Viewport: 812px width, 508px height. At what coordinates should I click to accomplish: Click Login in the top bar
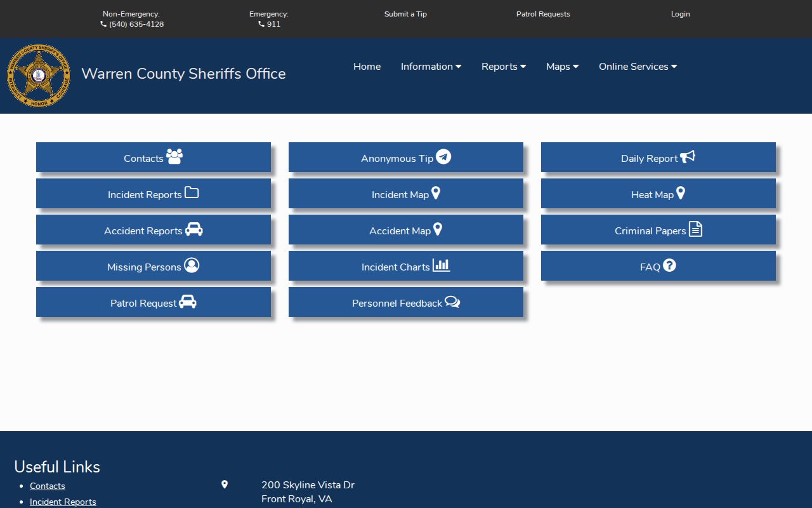[x=681, y=14]
